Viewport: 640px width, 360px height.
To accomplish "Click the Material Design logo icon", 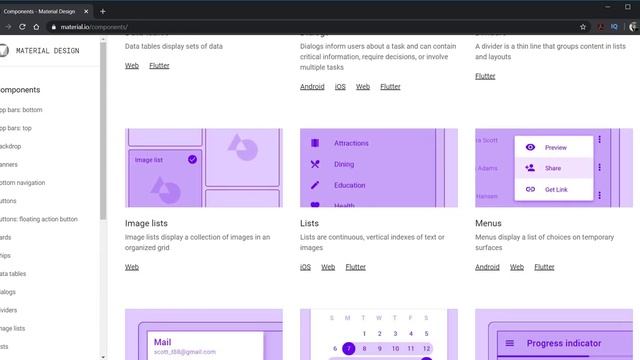I will (4, 51).
